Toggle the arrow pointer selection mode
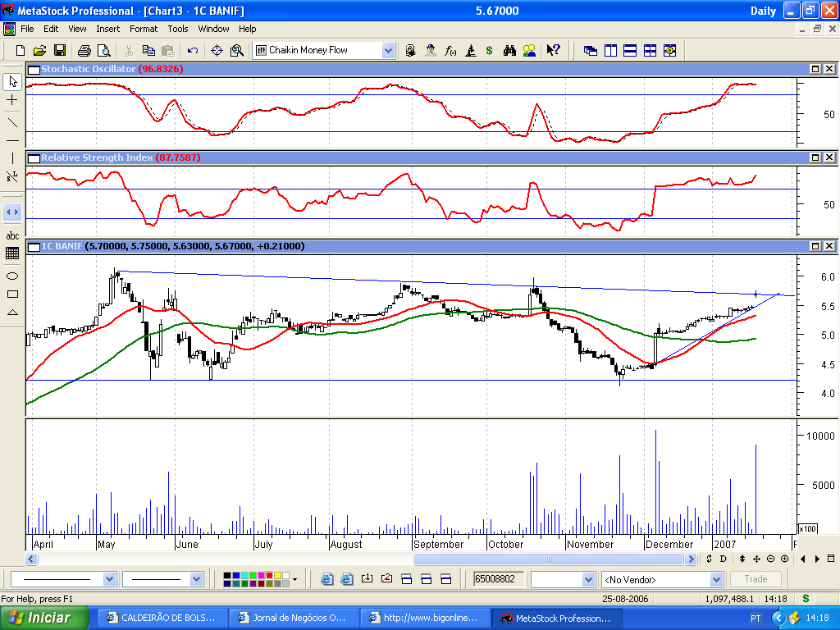Screen dimensions: 840x630 (x=12, y=81)
